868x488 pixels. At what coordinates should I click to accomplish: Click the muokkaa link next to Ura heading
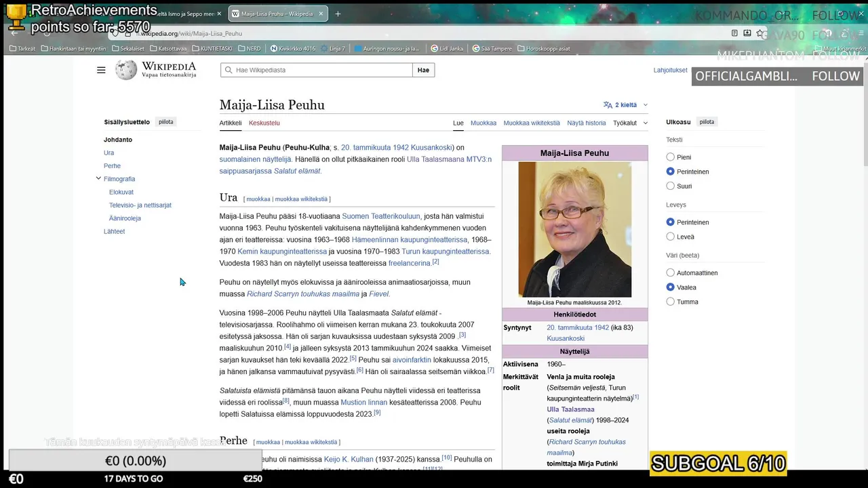point(258,199)
